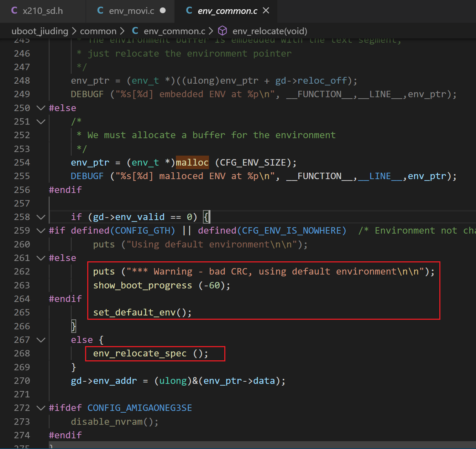476x449 pixels.
Task: Click gd->reloc_off on line 248
Action: tap(311, 81)
